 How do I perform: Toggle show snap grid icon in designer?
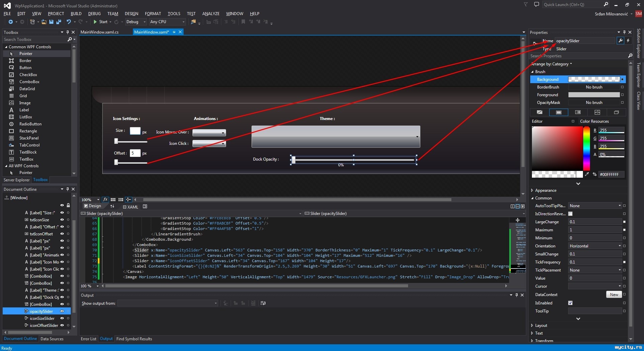[x=113, y=199]
